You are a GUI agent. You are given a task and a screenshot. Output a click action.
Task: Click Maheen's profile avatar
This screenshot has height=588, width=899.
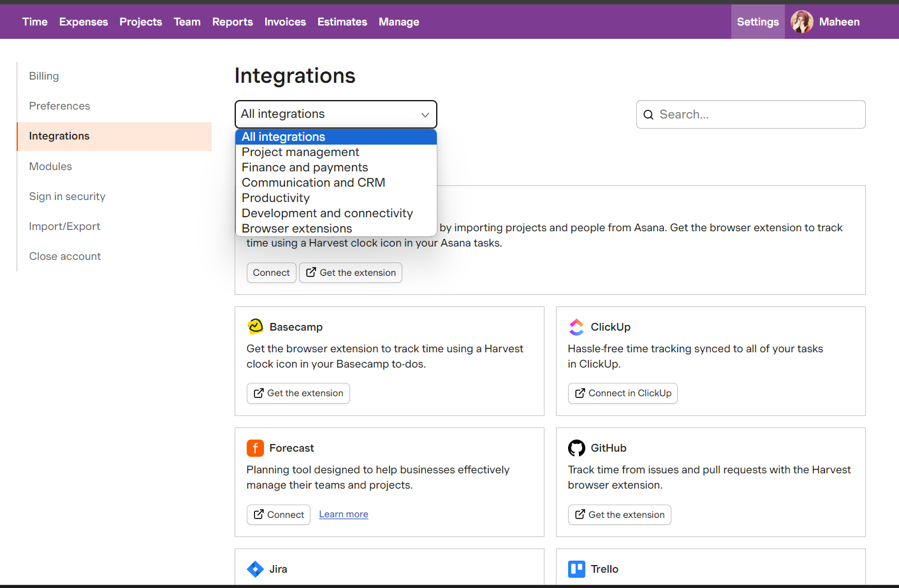[802, 22]
